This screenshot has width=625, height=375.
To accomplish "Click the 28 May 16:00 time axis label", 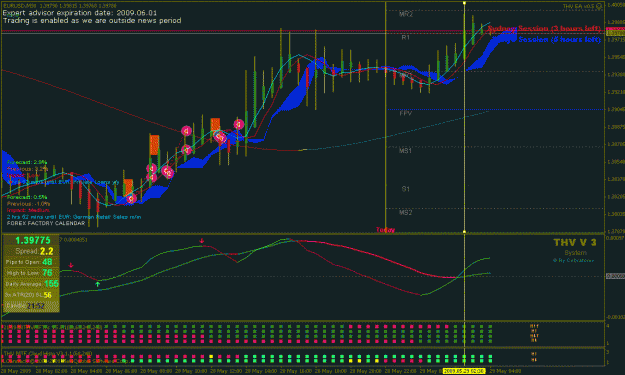I will tap(295, 371).
